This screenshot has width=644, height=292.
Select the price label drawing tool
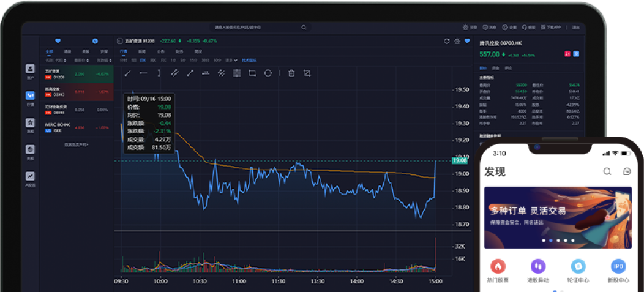tap(206, 73)
